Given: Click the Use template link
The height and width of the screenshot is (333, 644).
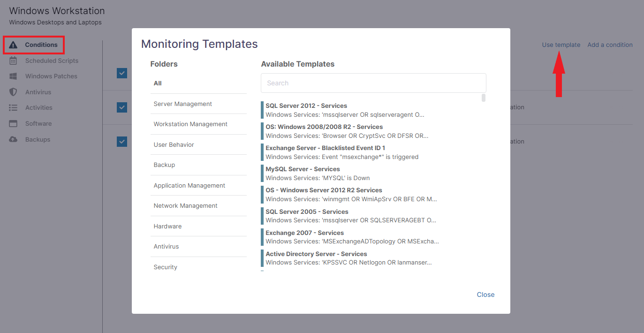Looking at the screenshot, I should (561, 45).
